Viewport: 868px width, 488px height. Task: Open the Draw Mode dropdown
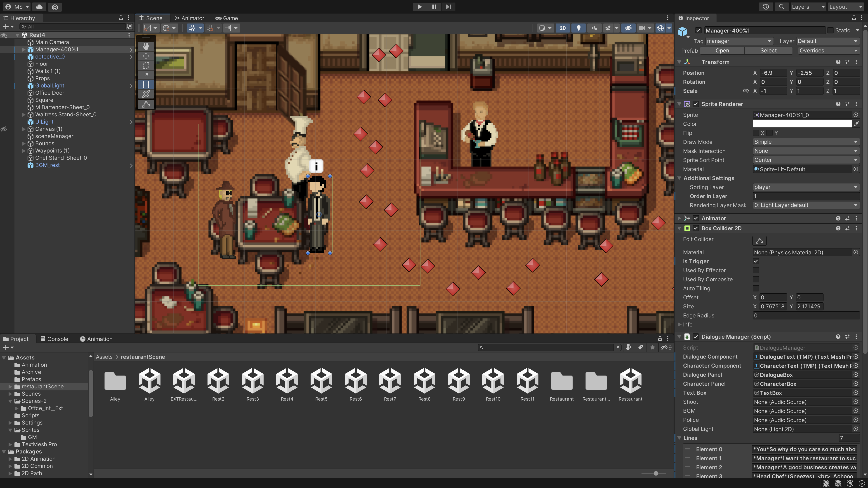[806, 142]
